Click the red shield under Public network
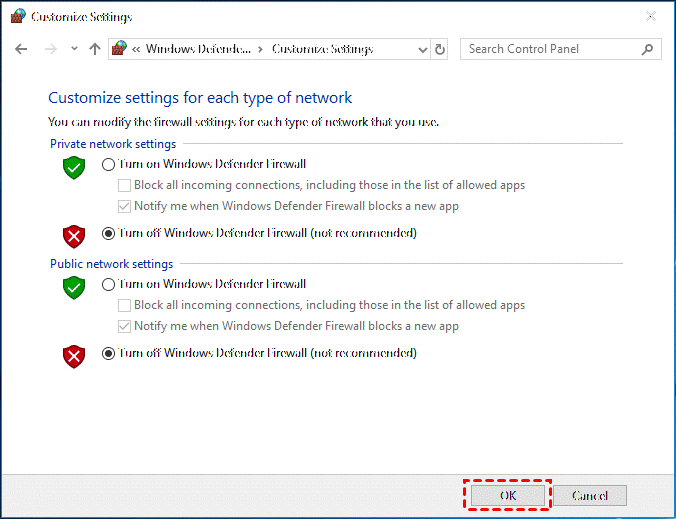 coord(74,355)
